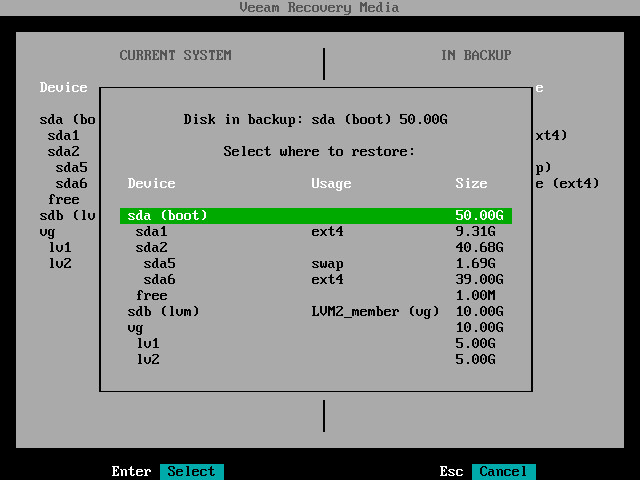Click the Cancel button at bottom
640x480 pixels.
503,471
